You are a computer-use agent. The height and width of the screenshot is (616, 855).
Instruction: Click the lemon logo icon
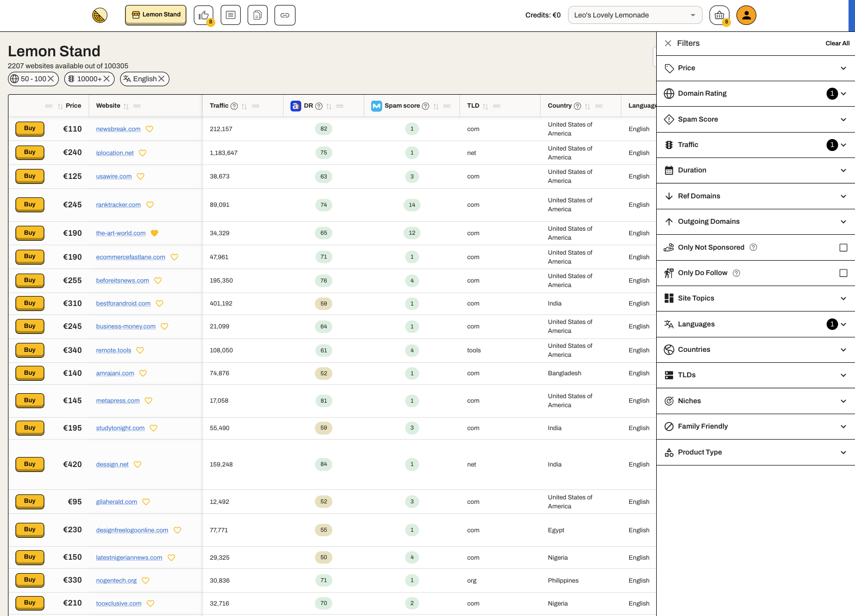tap(100, 15)
